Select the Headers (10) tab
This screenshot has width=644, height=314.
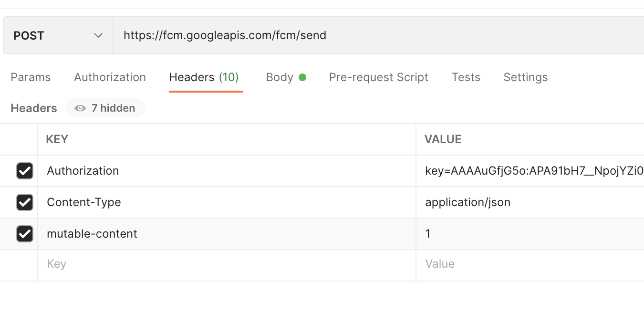click(x=204, y=77)
